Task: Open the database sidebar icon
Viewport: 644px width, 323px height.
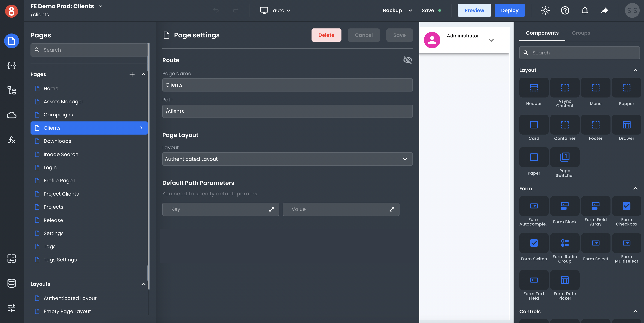Action: pyautogui.click(x=11, y=283)
